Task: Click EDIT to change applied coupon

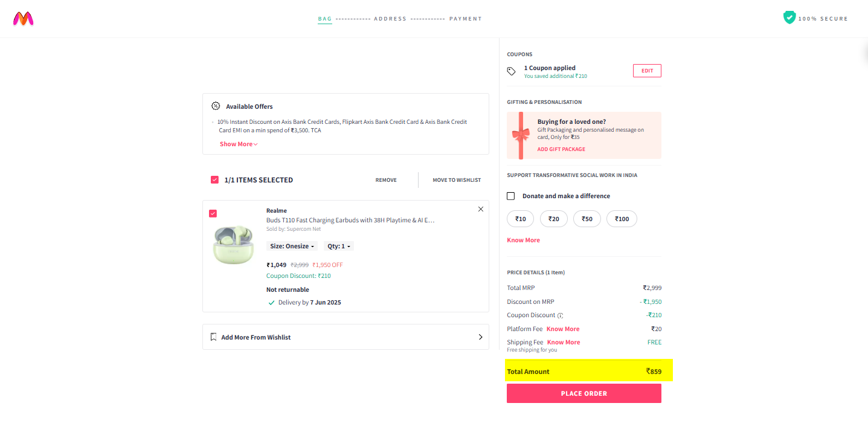Action: pos(647,71)
